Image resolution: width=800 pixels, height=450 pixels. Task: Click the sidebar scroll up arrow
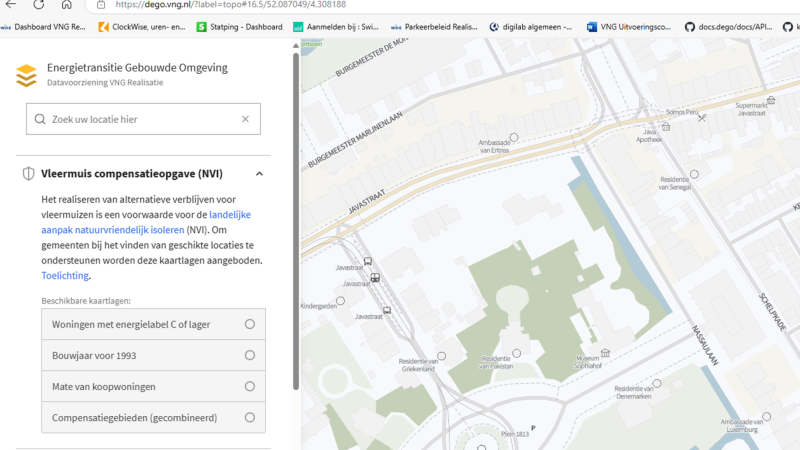tap(296, 46)
